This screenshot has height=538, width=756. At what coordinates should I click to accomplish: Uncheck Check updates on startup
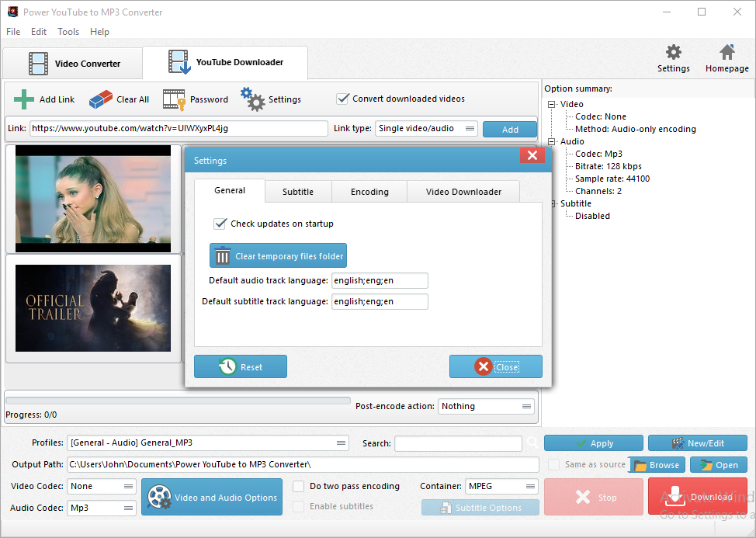220,224
